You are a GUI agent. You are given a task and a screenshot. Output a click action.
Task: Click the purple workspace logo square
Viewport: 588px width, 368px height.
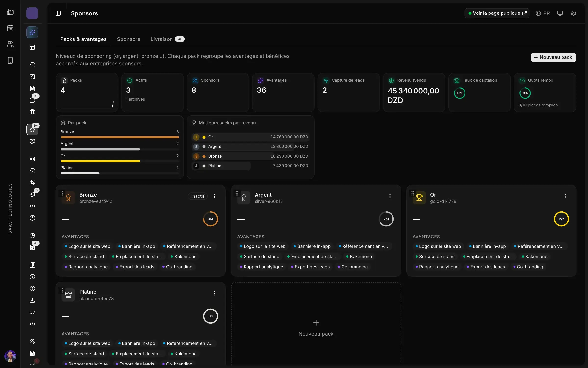click(x=32, y=13)
